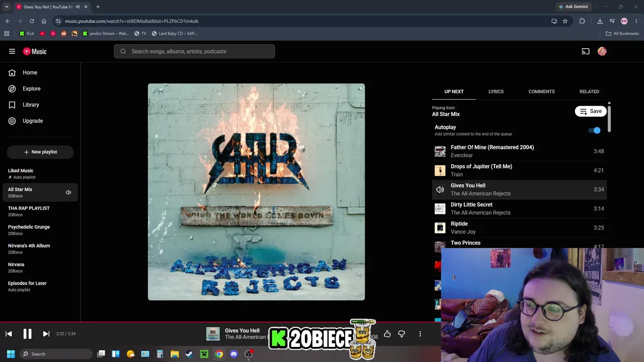This screenshot has width=644, height=362.
Task: Open the Psychedelic Grunge playlist
Action: click(x=40, y=230)
